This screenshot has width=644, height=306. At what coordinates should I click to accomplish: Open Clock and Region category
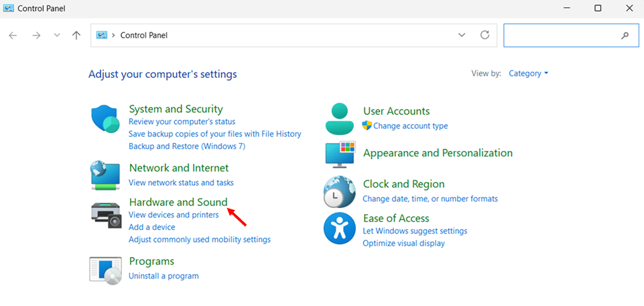coord(403,184)
